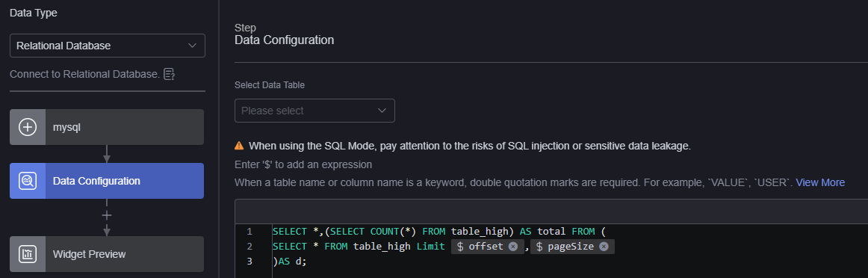Remove the offset expression tag
This screenshot has width=868, height=278.
click(x=513, y=247)
